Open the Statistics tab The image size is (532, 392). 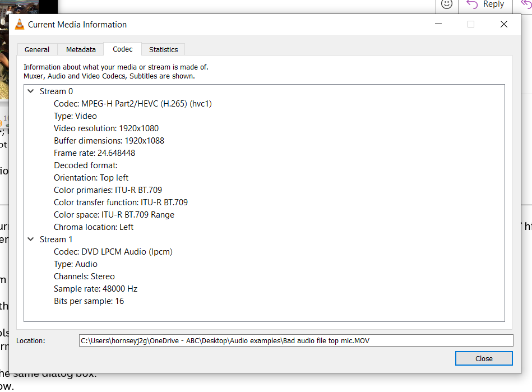163,49
